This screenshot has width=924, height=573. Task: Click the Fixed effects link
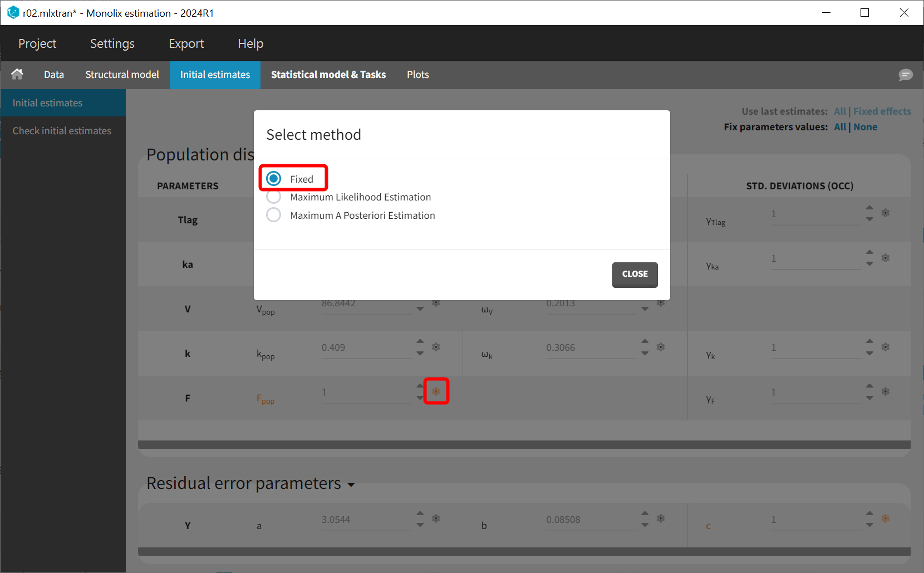882,111
